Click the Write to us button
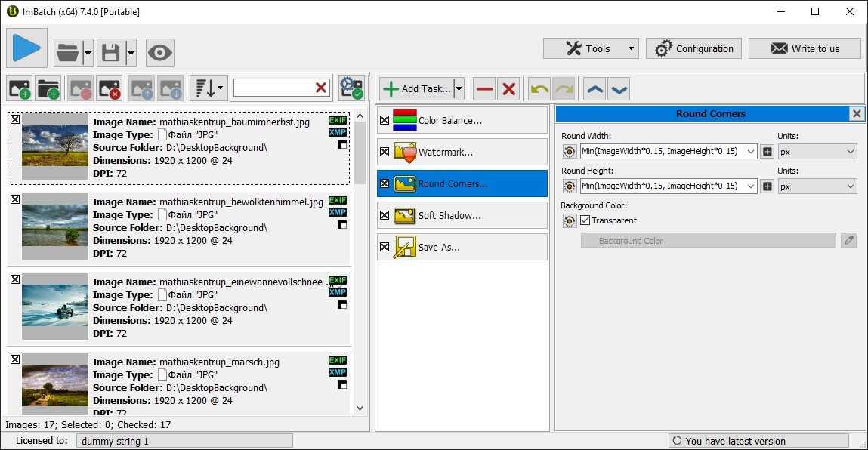This screenshot has width=868, height=450. pos(805,48)
